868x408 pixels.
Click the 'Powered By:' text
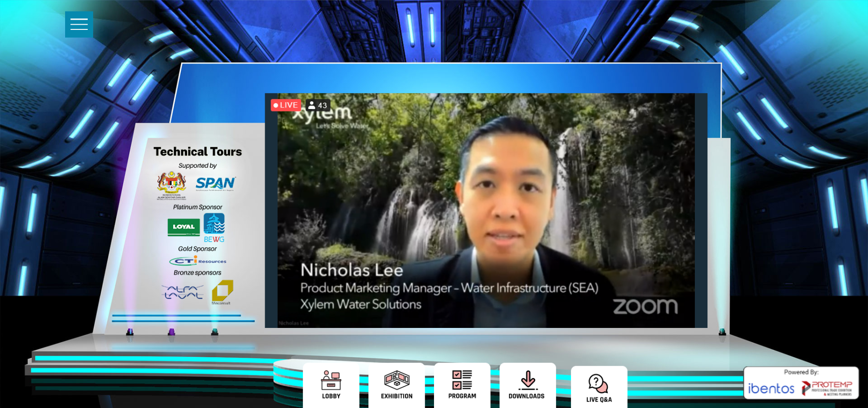[801, 372]
